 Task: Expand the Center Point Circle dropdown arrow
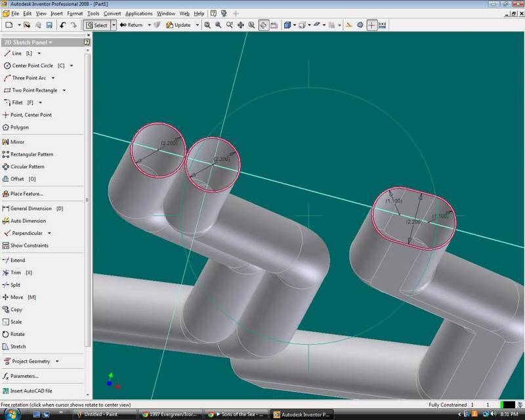click(x=72, y=66)
